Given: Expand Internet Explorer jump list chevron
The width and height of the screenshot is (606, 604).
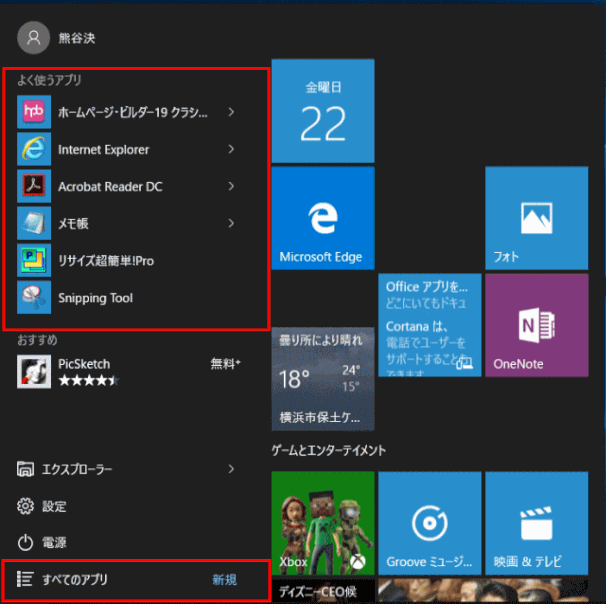Looking at the screenshot, I should 231,149.
